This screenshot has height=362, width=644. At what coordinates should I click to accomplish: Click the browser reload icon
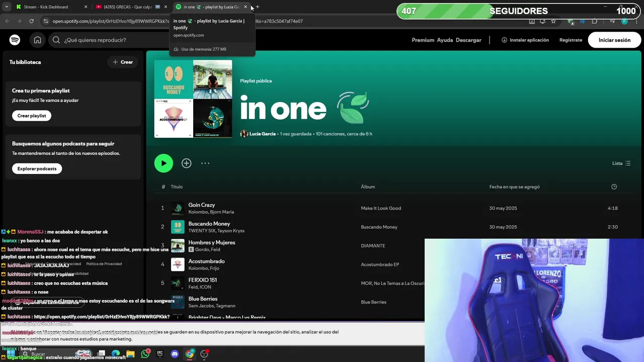[x=31, y=21]
